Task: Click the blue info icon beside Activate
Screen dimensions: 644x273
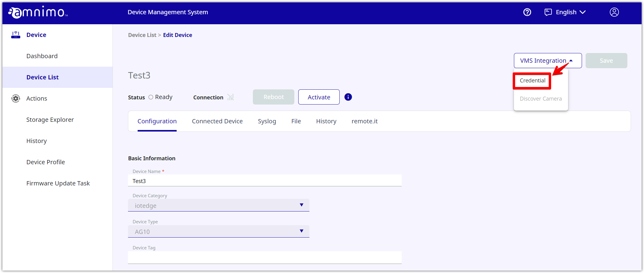Action: point(348,97)
